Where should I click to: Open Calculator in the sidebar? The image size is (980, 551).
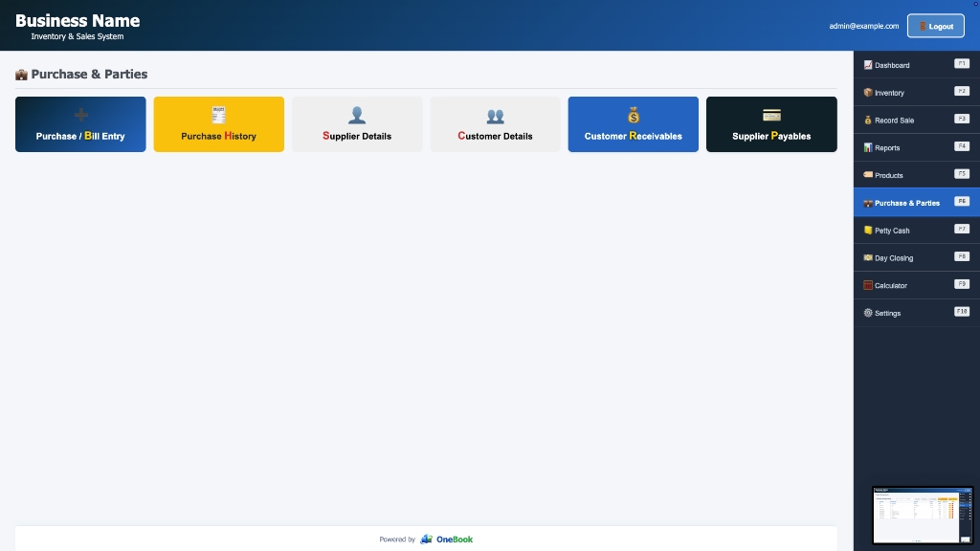click(916, 285)
